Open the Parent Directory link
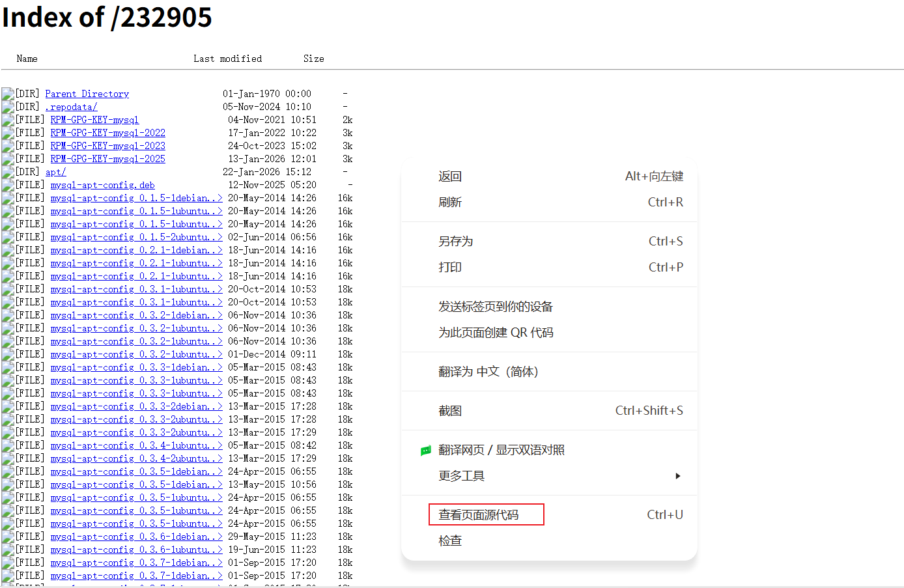 click(87, 94)
